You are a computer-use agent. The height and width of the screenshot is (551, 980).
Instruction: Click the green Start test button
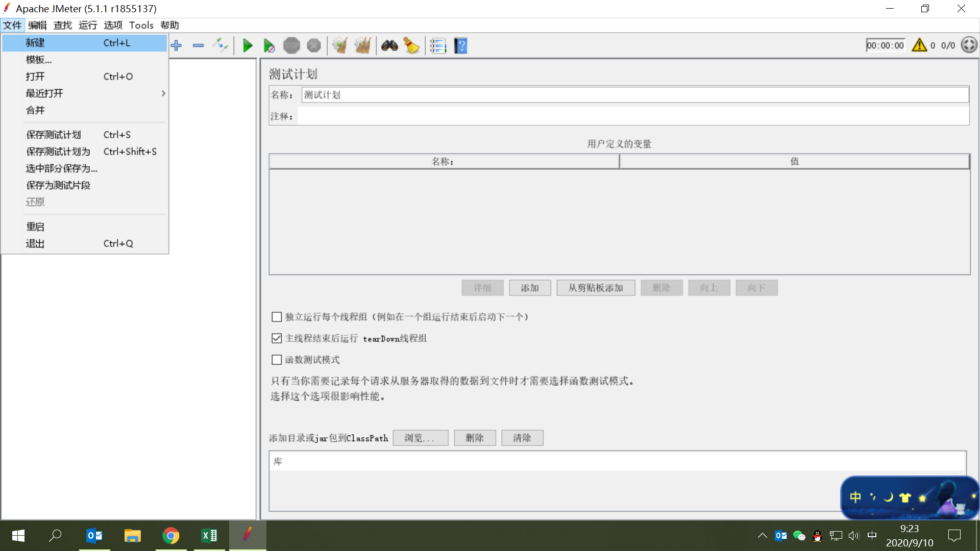248,46
